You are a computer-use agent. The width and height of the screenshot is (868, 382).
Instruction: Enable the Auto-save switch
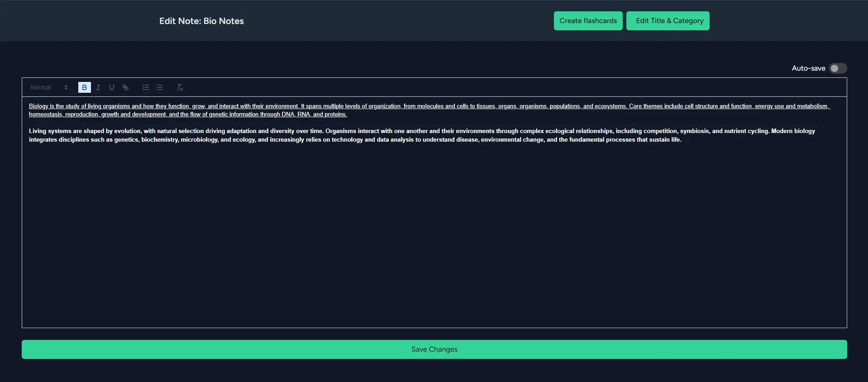tap(838, 68)
